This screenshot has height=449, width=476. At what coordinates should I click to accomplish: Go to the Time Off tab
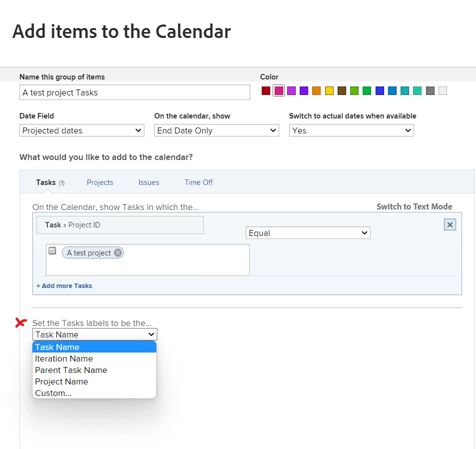(198, 182)
